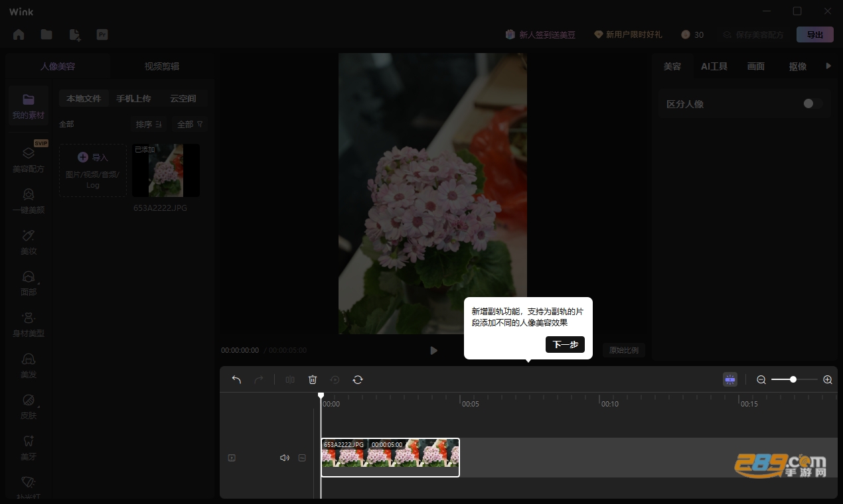Expand more tabs with right arrow
Viewport: 843px width, 504px height.
[x=828, y=66]
